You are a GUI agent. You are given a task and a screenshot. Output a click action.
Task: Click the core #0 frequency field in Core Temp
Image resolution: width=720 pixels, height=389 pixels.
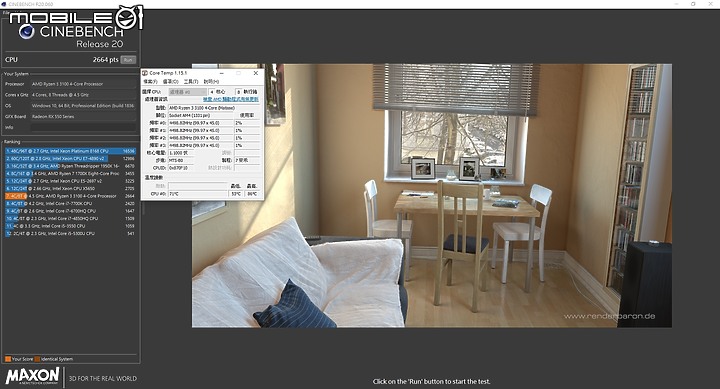[201, 123]
